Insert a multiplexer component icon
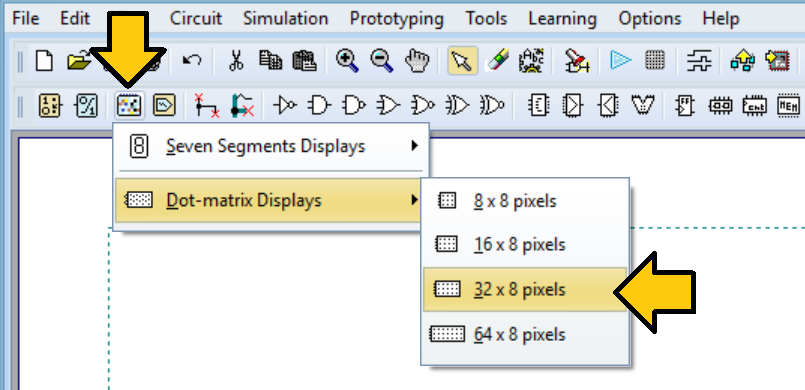Screen dimensions: 805x390 (x=572, y=106)
